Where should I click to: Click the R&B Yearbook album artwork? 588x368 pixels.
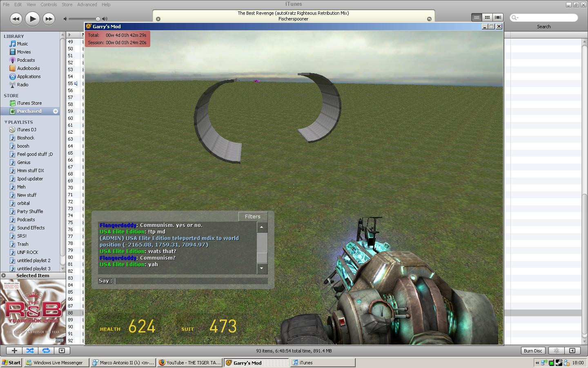coord(33,312)
